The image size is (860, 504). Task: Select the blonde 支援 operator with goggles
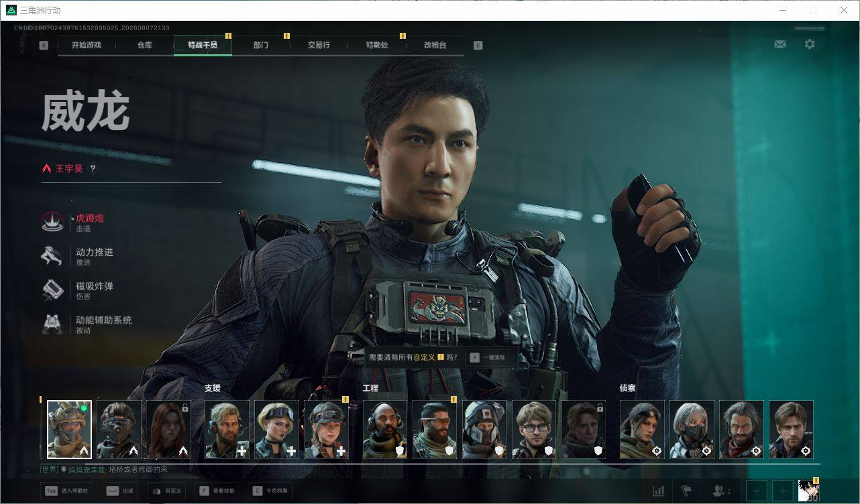(x=276, y=430)
